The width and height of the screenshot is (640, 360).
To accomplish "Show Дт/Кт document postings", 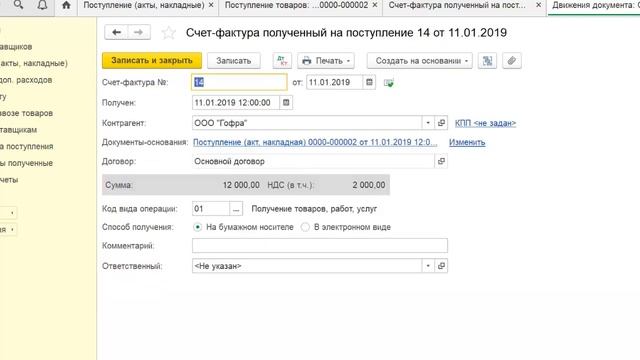I will click(x=282, y=61).
